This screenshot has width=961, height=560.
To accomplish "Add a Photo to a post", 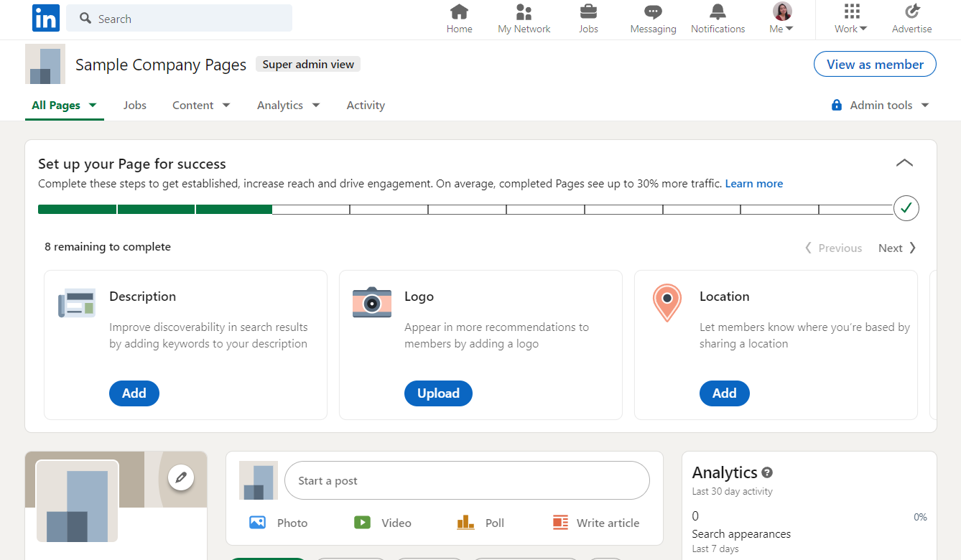I will 278,523.
